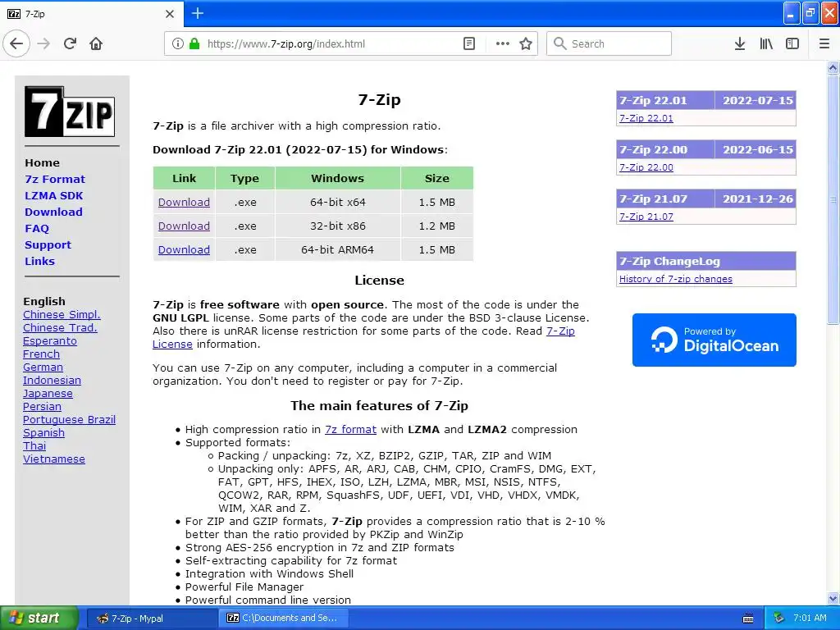Show site information icon in address bar
Viewport: 840px width, 630px height.
177,44
